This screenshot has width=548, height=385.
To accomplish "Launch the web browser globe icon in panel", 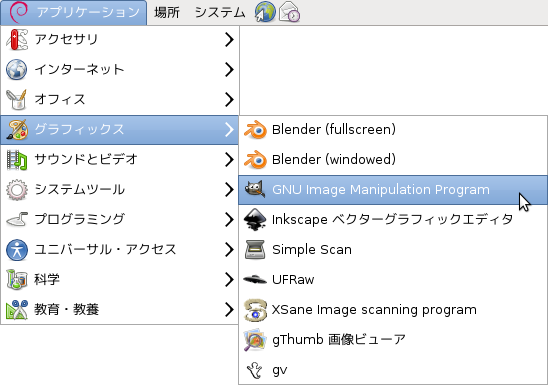I will [265, 12].
